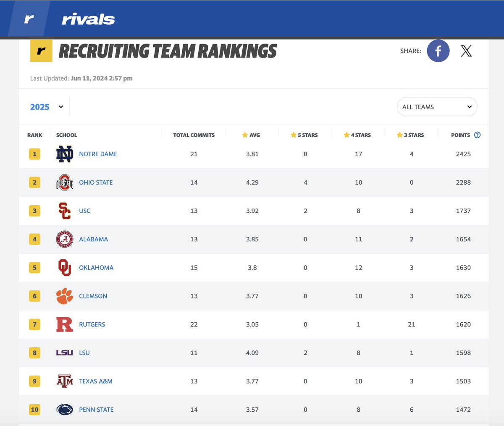Click the Penn State team logo

(65, 410)
